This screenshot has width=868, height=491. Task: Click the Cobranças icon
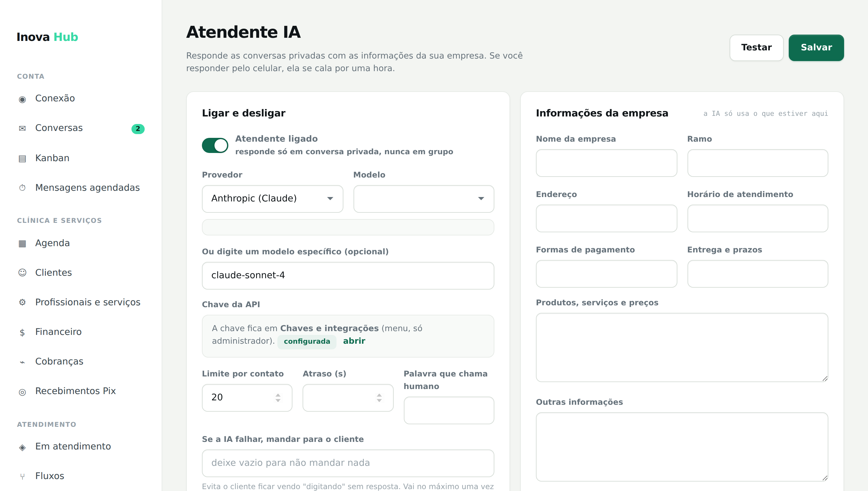(x=22, y=362)
